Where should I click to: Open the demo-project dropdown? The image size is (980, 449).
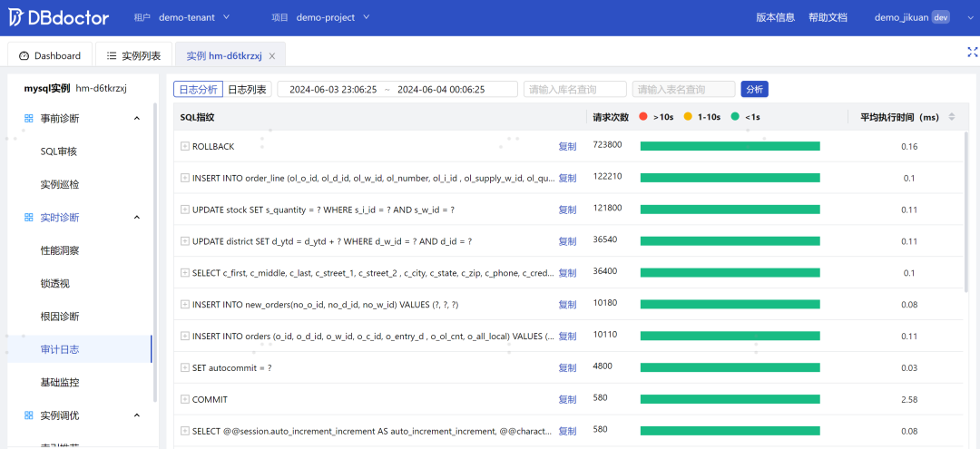[333, 17]
